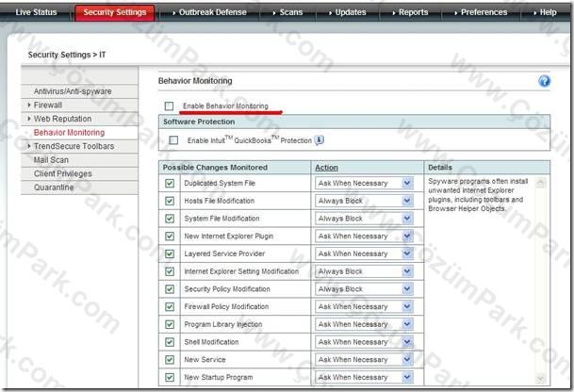Open the Outbreak Defense menu
574x392 pixels.
[x=209, y=12]
